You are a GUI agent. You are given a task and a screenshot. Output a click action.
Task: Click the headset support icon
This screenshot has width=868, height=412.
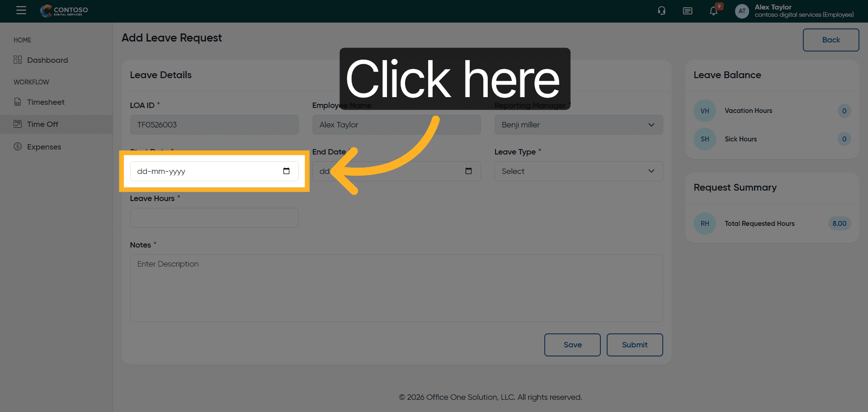661,11
